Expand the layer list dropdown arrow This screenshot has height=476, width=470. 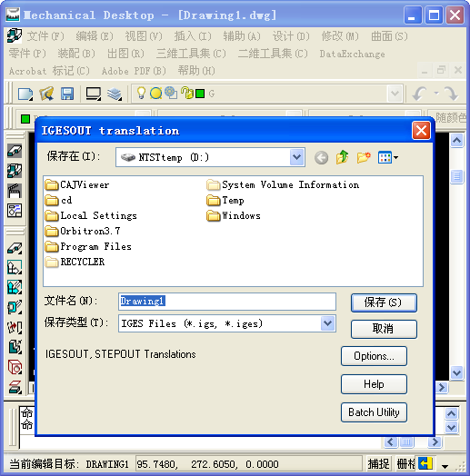[395, 94]
